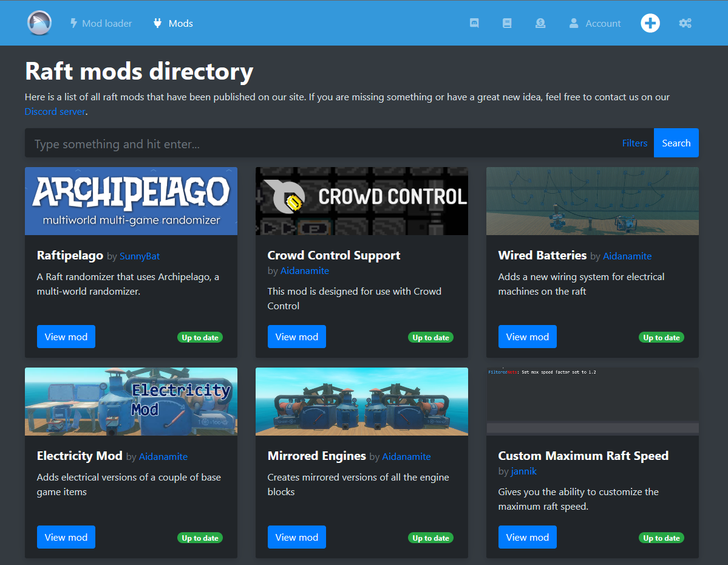Follow the Discord server link
Screen dimensions: 728x565
click(55, 112)
